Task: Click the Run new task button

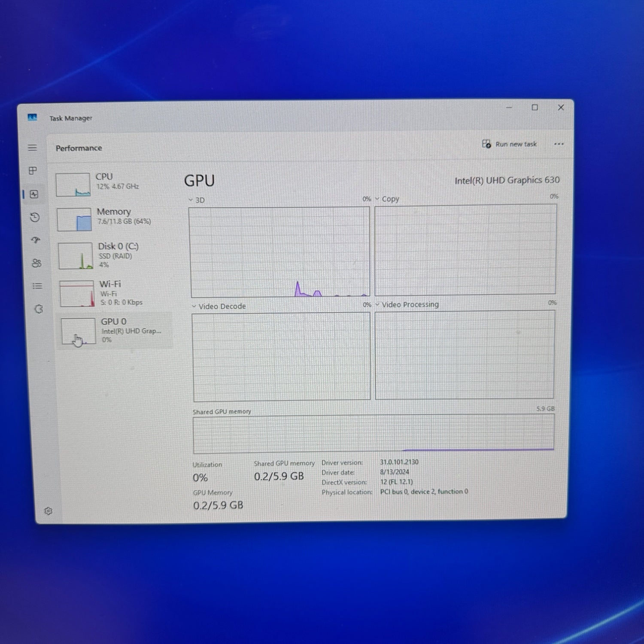Action: [510, 144]
